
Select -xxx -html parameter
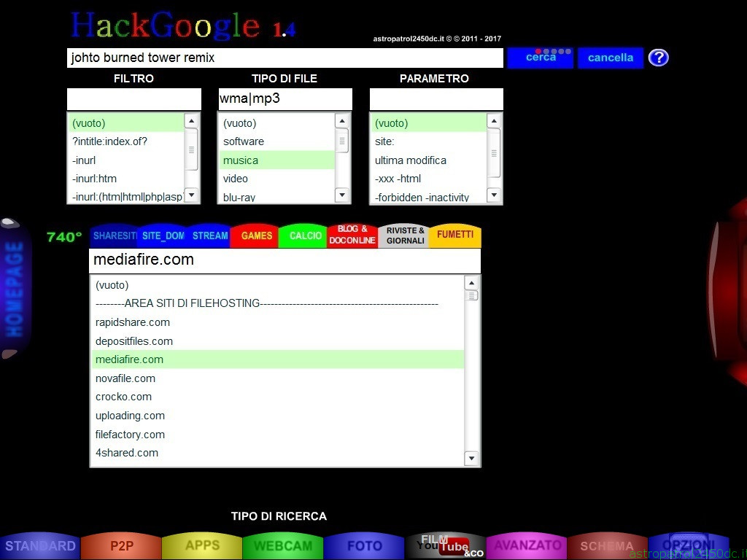429,179
